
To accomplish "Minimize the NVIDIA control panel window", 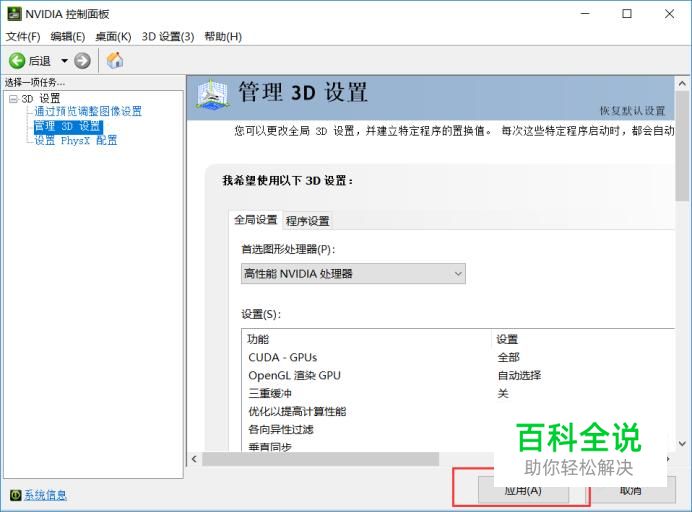I will 585,14.
